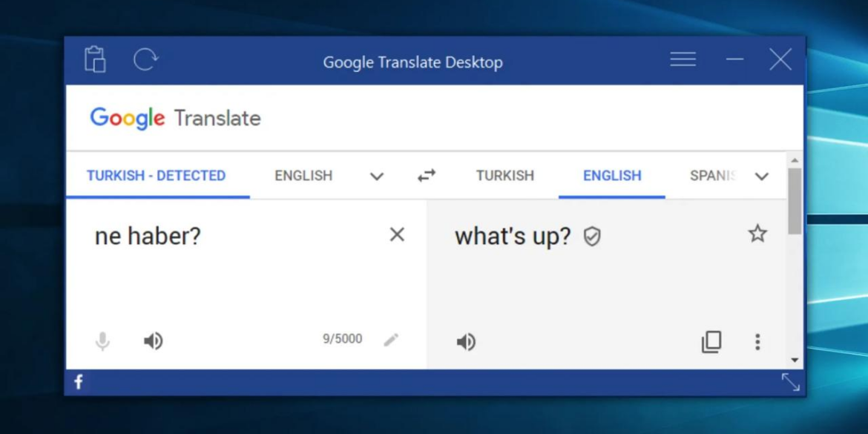Click the Facebook icon in bottom bar
The width and height of the screenshot is (868, 434).
click(x=79, y=382)
